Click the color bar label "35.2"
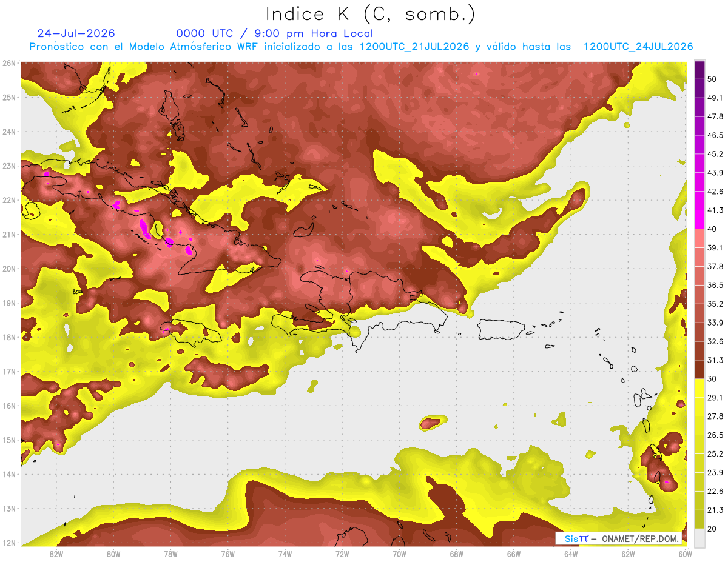This screenshot has height=562, width=728. [x=715, y=304]
